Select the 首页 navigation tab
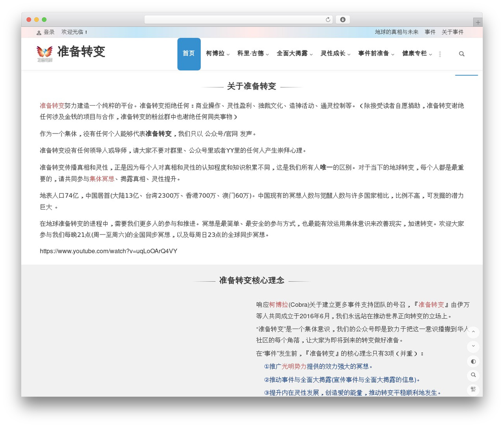The image size is (504, 427). click(189, 54)
